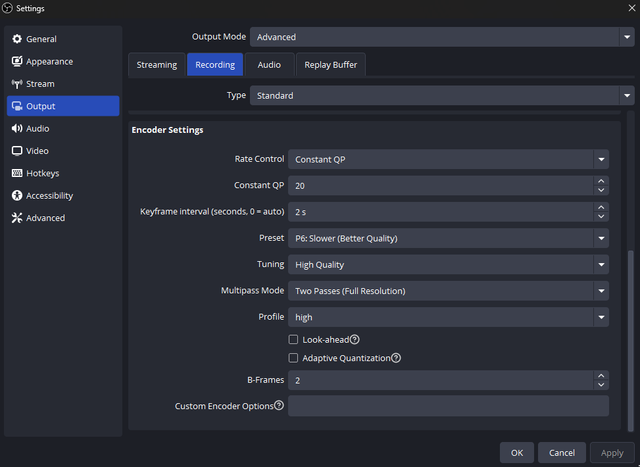The height and width of the screenshot is (467, 640).
Task: Enable the Adaptive Quantization checkbox
Action: point(293,358)
